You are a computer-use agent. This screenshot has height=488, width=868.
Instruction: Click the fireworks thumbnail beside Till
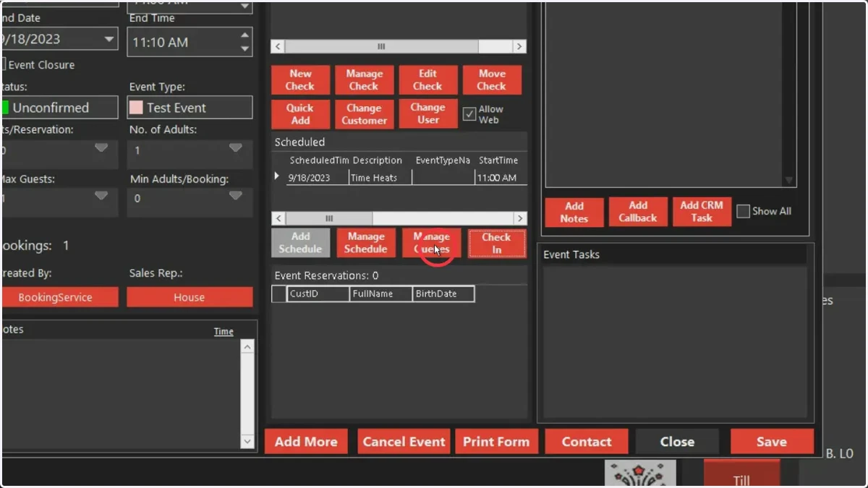pyautogui.click(x=640, y=474)
